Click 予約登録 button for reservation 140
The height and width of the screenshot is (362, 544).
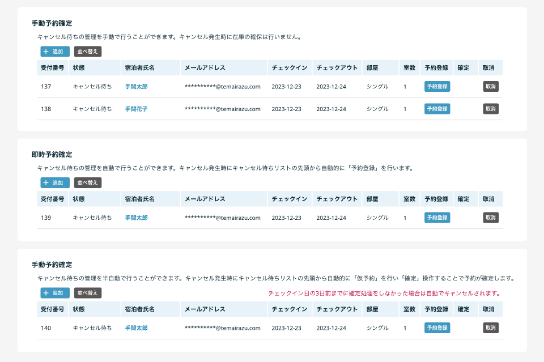tap(437, 328)
